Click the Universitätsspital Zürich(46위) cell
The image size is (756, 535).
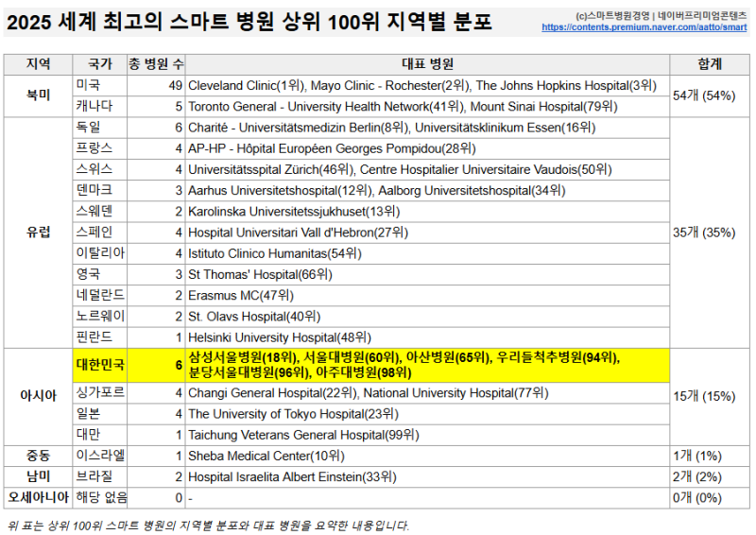coord(427,169)
